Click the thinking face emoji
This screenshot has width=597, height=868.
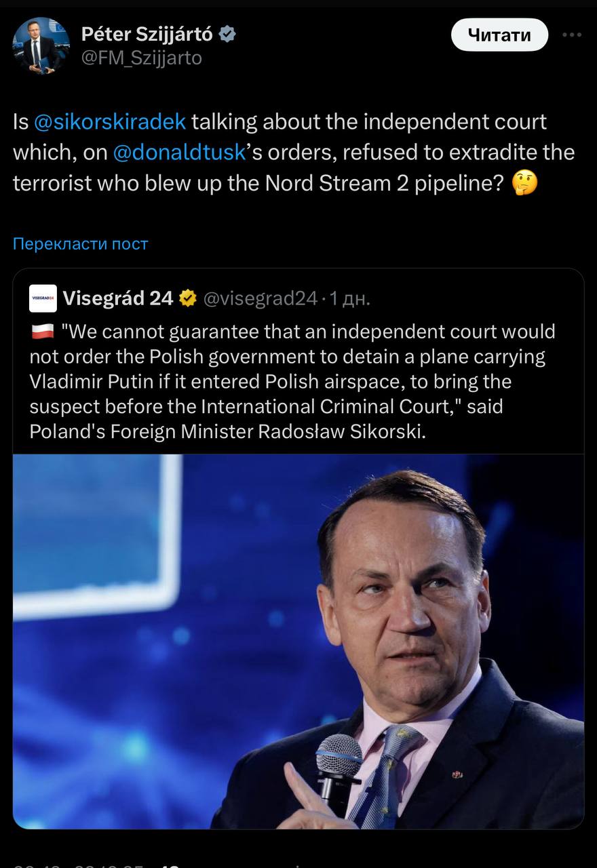526,183
